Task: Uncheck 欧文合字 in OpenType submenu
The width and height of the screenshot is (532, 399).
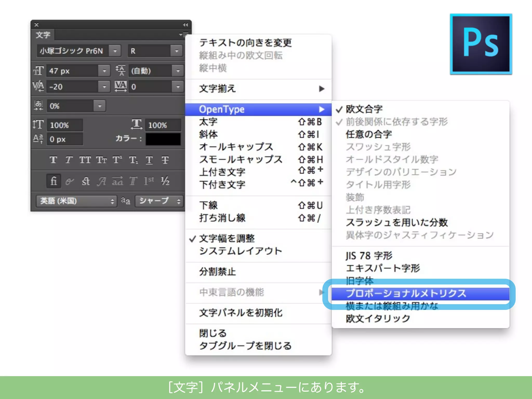Action: pyautogui.click(x=421, y=109)
